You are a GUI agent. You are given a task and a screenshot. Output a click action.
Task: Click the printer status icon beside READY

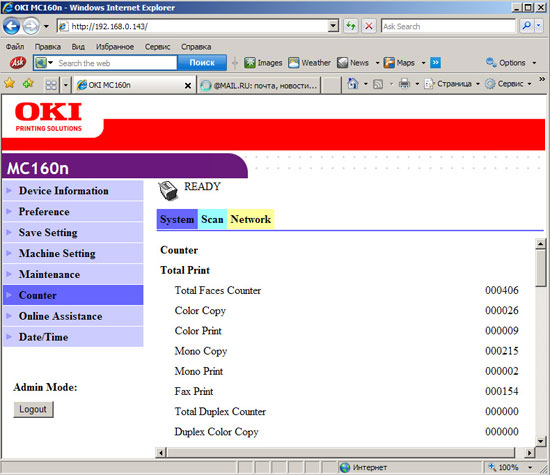[x=168, y=190]
